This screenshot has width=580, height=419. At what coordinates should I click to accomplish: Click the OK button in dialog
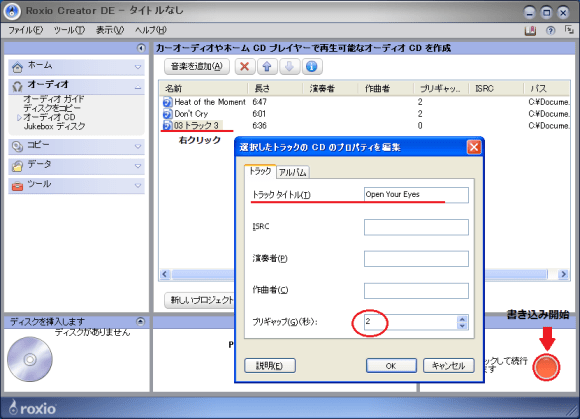click(391, 366)
